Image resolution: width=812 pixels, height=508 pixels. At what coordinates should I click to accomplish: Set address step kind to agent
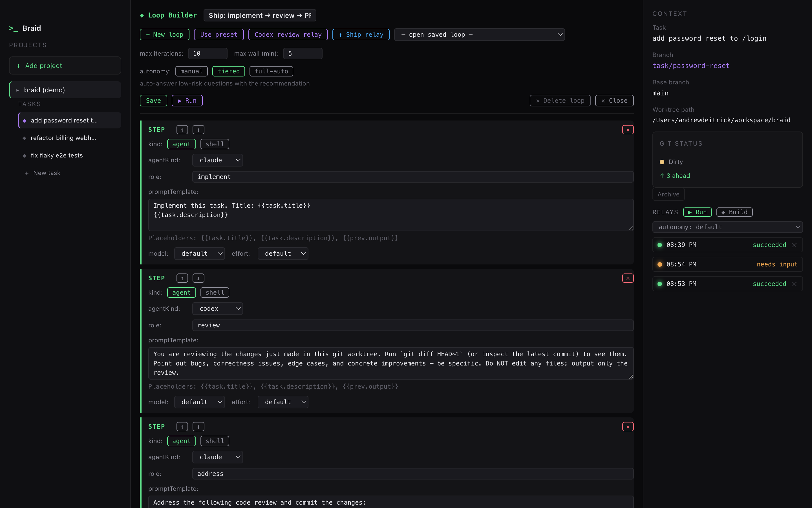click(181, 441)
